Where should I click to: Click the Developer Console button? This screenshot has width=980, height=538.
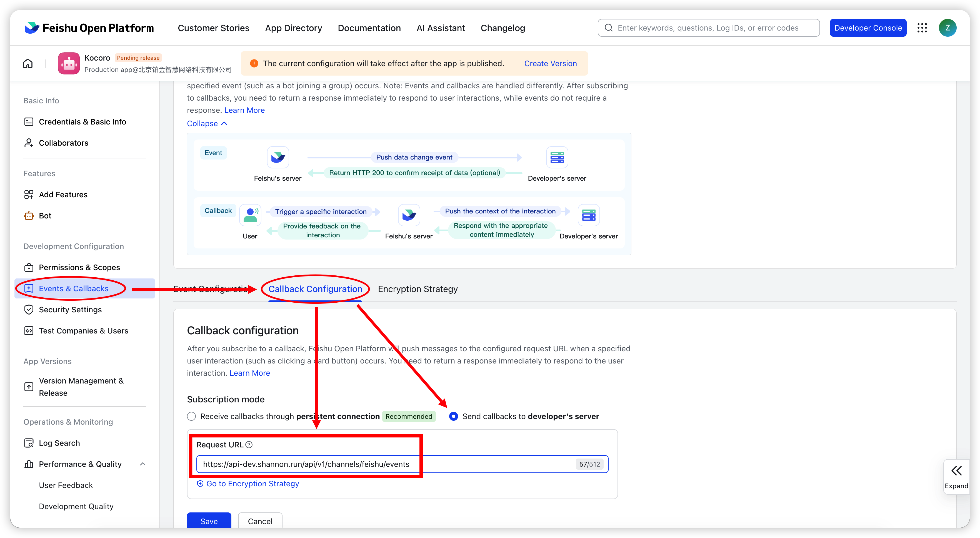[x=868, y=28]
